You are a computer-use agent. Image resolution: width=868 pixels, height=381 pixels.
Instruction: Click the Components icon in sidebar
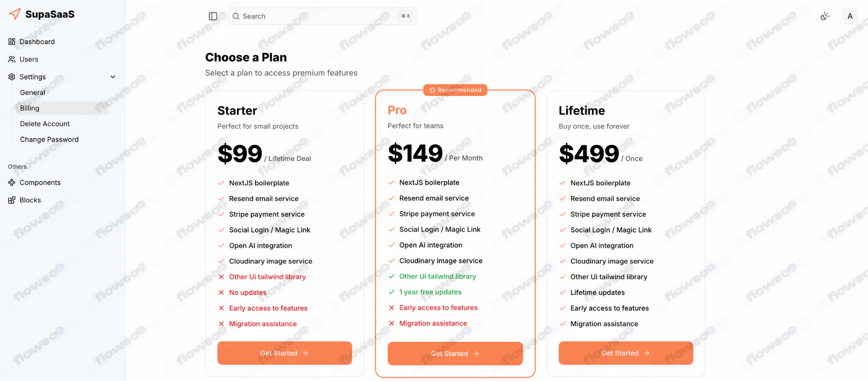12,182
